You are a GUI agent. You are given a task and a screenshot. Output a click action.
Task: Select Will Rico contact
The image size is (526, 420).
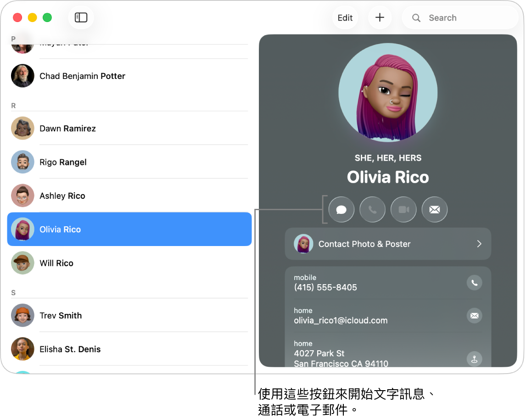(x=129, y=263)
